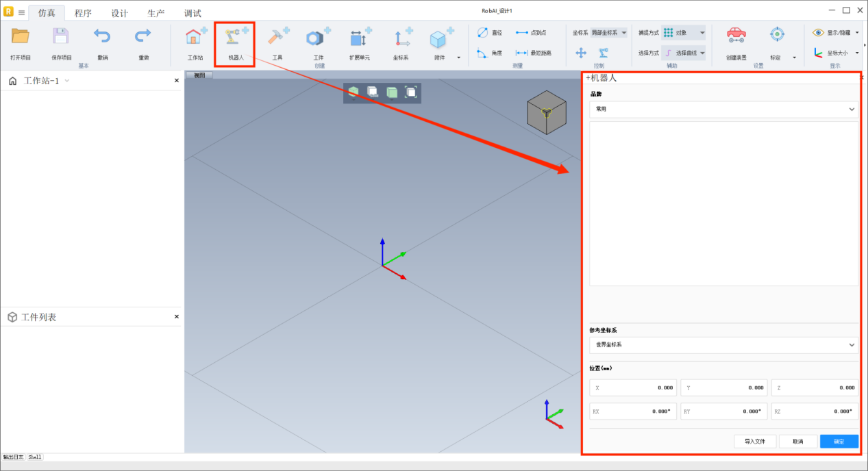Viewport: 868px width, 471px height.
Task: Toggle the fit-to-screen view icon
Action: click(410, 92)
